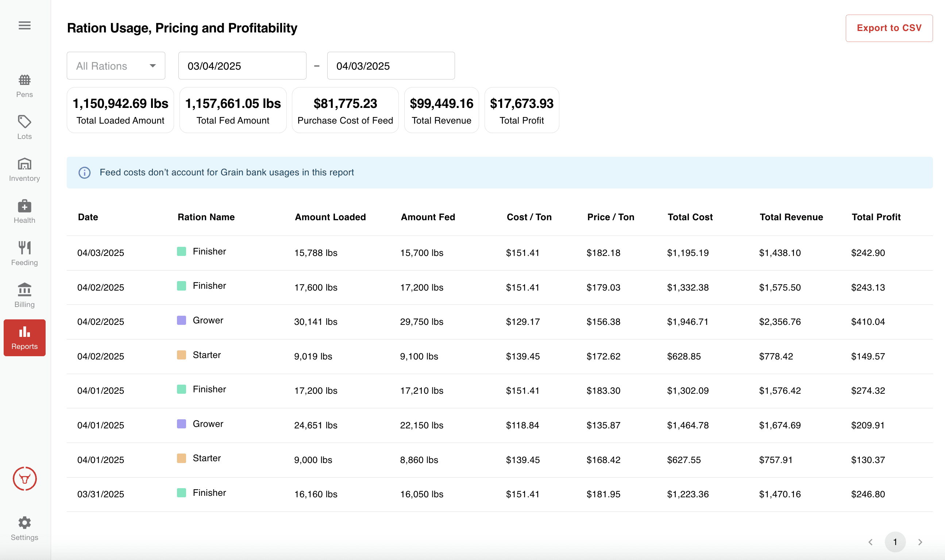This screenshot has width=945, height=560.
Task: Click the bull logo icon
Action: click(x=24, y=478)
